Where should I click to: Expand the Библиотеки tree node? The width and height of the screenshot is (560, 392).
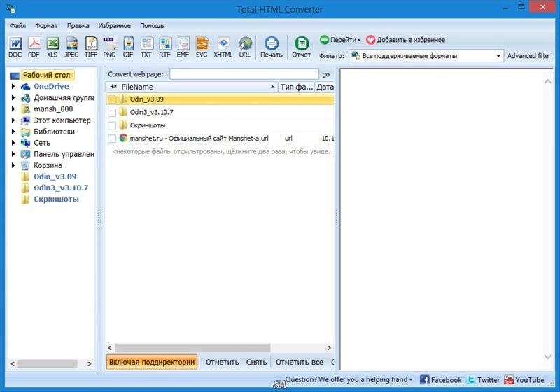point(13,132)
